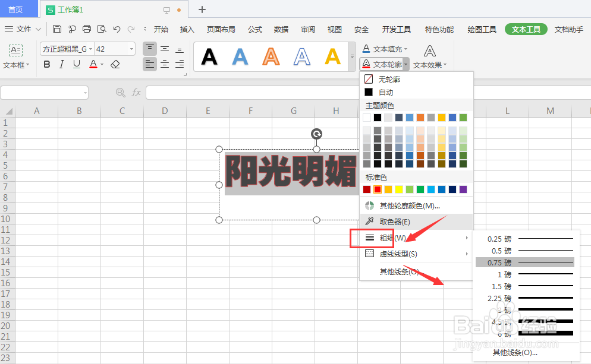The height and width of the screenshot is (364, 591).
Task: Open the 虚线线型 (Dashes) submenu
Action: tap(416, 254)
